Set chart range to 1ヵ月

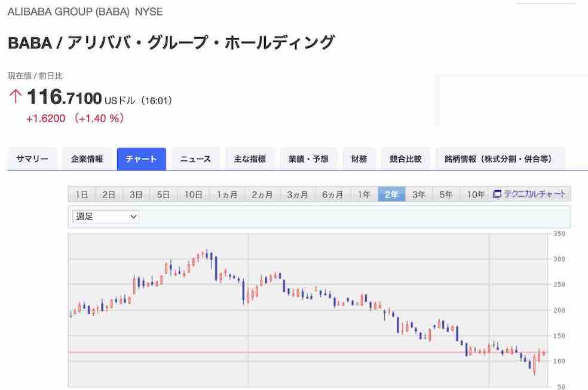pos(227,194)
